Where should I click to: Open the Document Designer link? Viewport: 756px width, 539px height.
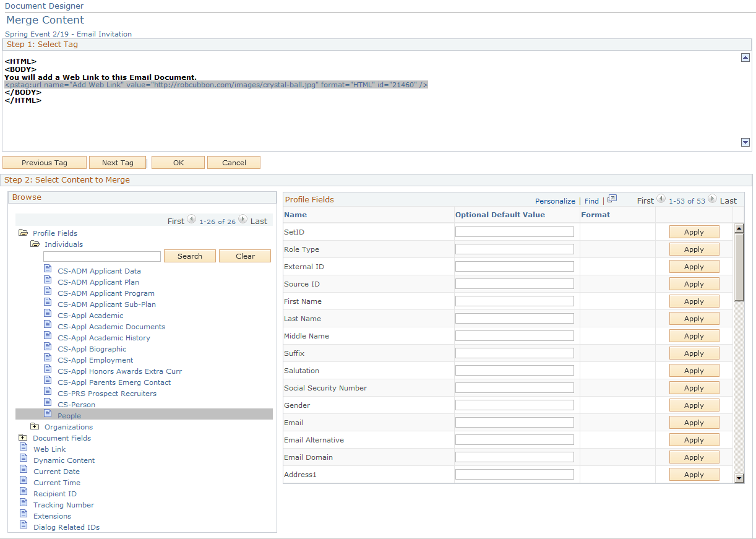pyautogui.click(x=44, y=6)
